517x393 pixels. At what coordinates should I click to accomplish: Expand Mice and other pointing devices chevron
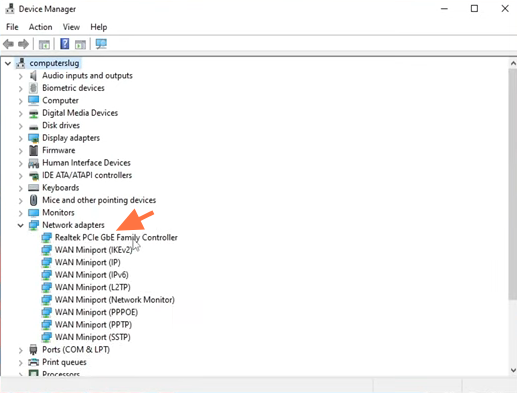click(x=21, y=201)
